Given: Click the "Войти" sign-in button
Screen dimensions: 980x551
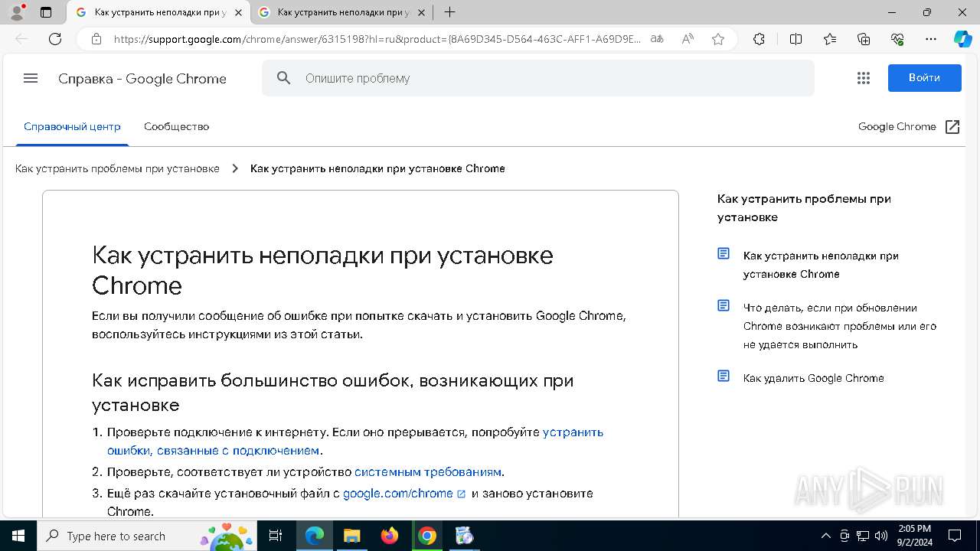Looking at the screenshot, I should [x=924, y=78].
